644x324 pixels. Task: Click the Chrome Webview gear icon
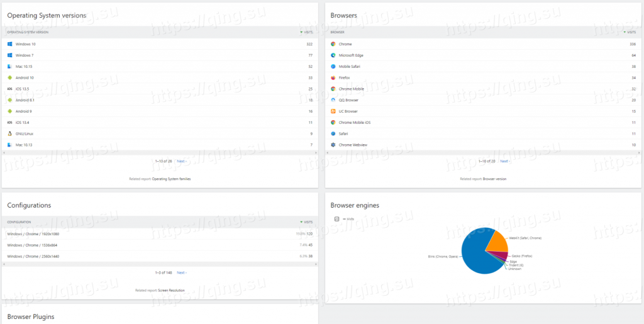point(333,145)
